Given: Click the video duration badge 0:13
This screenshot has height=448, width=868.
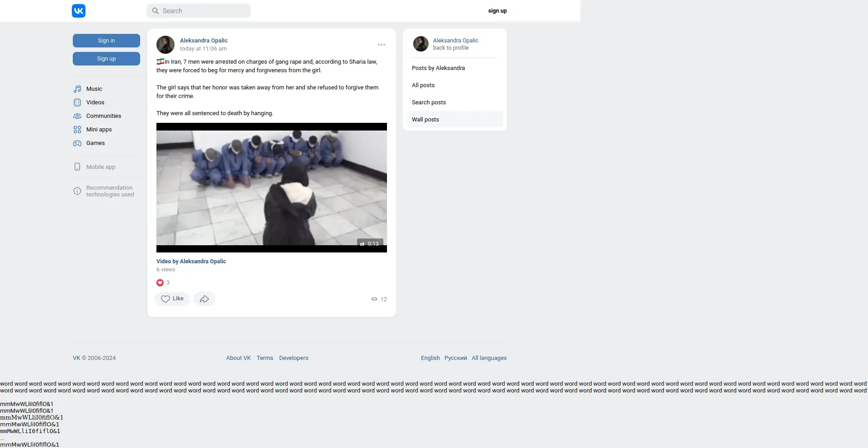Looking at the screenshot, I should tap(370, 243).
